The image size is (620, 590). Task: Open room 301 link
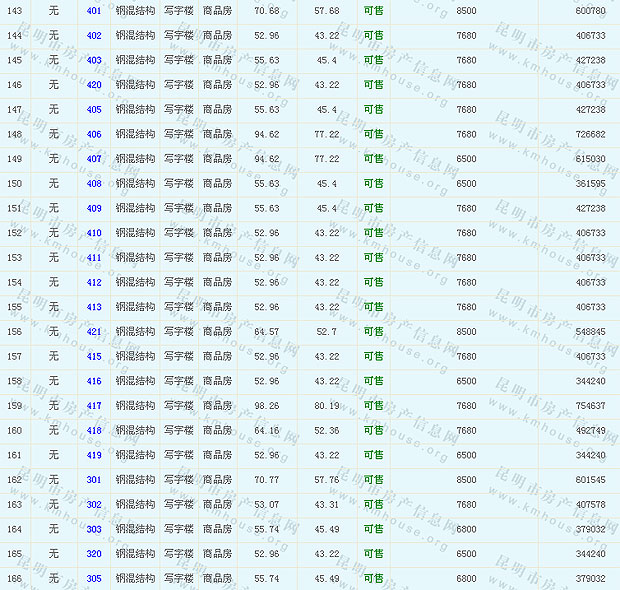coord(94,480)
